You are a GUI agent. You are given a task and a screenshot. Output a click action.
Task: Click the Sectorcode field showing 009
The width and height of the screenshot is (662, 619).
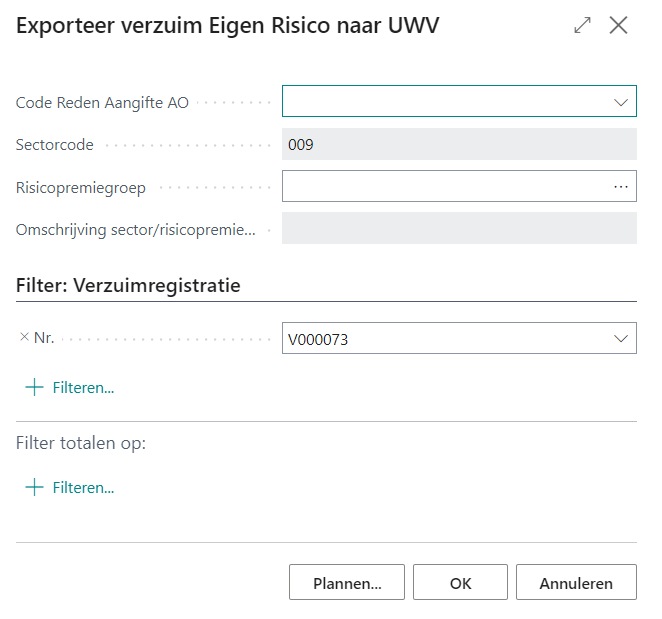pos(459,145)
